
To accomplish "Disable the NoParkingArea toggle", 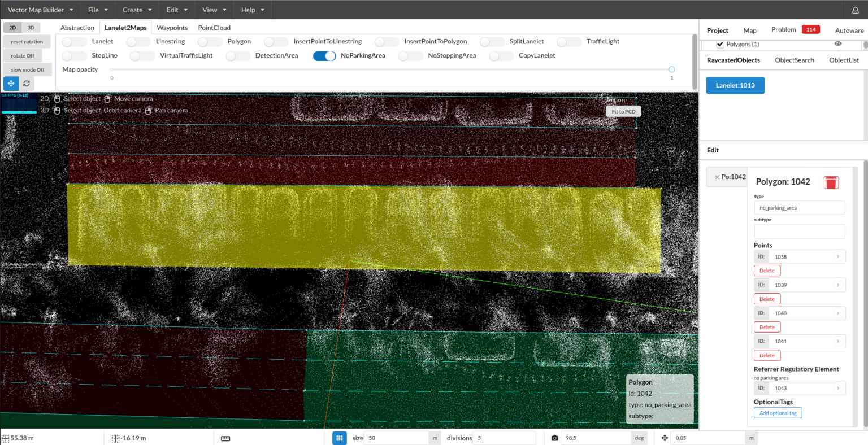I will tap(324, 55).
